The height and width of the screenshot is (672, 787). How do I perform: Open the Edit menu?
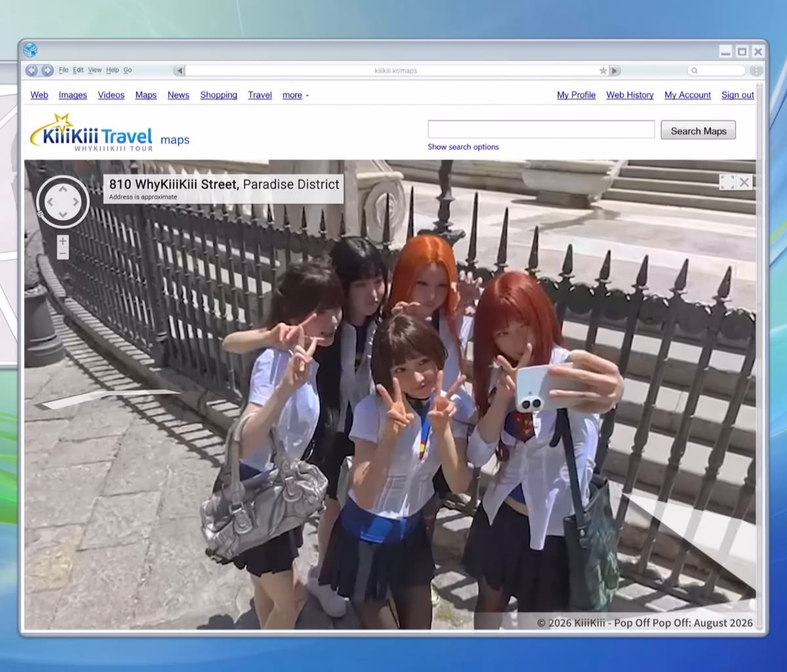click(78, 70)
